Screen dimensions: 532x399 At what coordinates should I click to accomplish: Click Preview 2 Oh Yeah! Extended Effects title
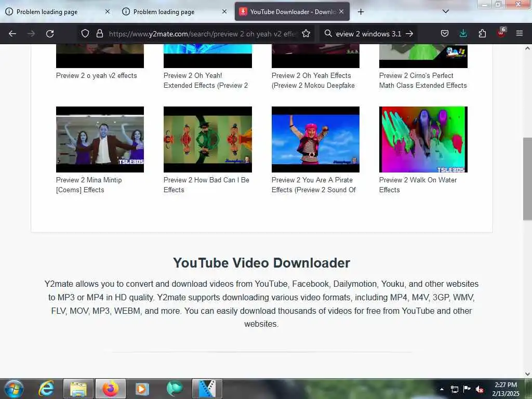(206, 81)
